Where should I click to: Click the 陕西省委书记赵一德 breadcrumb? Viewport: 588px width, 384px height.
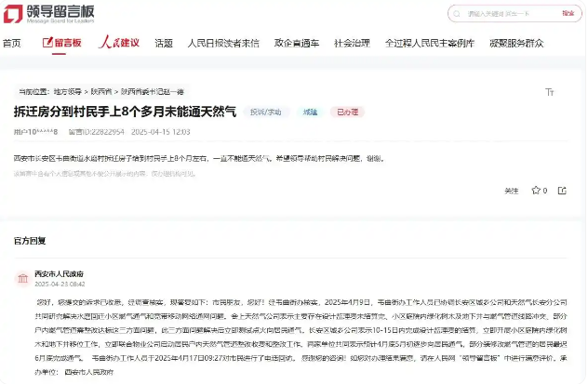coord(153,91)
